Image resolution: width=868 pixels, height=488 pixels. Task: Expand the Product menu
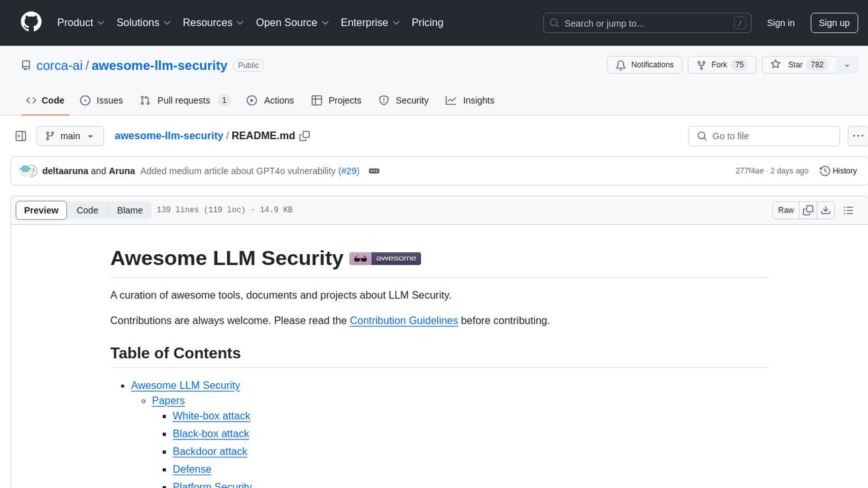click(x=81, y=22)
